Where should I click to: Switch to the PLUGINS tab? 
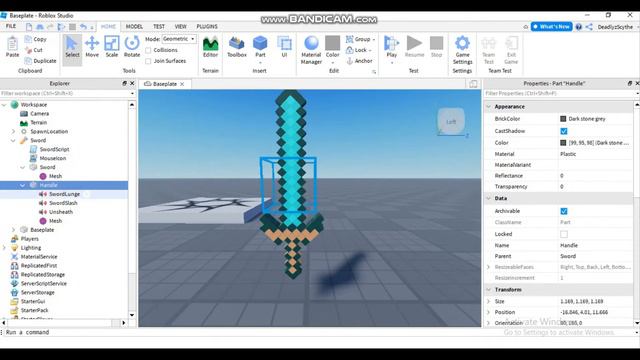click(207, 27)
